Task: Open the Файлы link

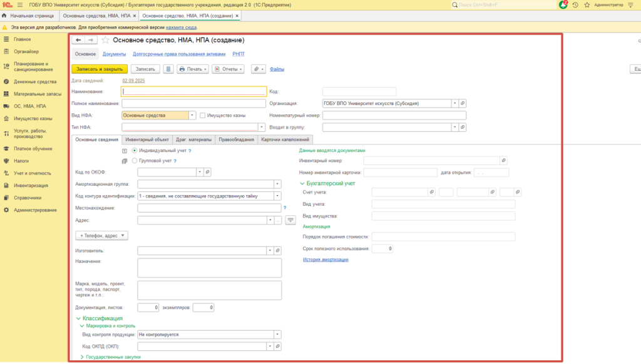Action: 277,69
